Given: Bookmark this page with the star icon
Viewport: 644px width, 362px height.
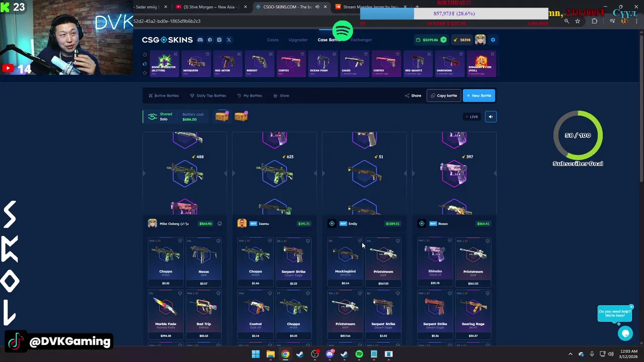Looking at the screenshot, I should (578, 21).
